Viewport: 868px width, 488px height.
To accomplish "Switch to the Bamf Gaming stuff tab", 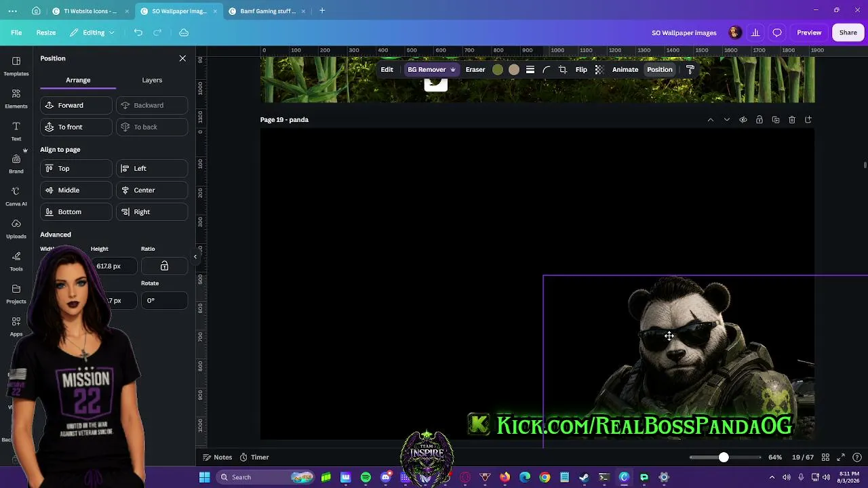I will [x=268, y=11].
